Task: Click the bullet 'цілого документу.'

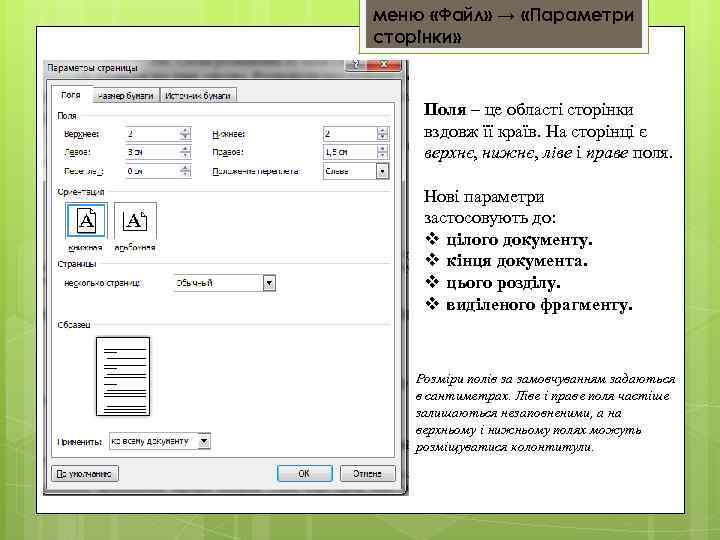Action: [519, 240]
